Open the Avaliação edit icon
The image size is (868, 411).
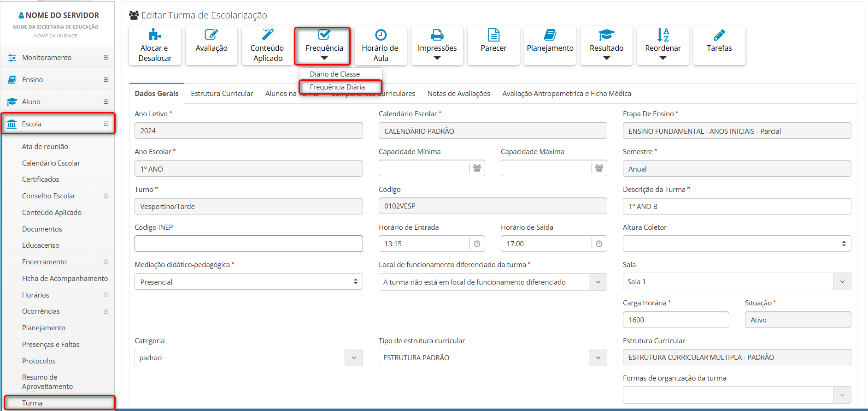click(211, 35)
